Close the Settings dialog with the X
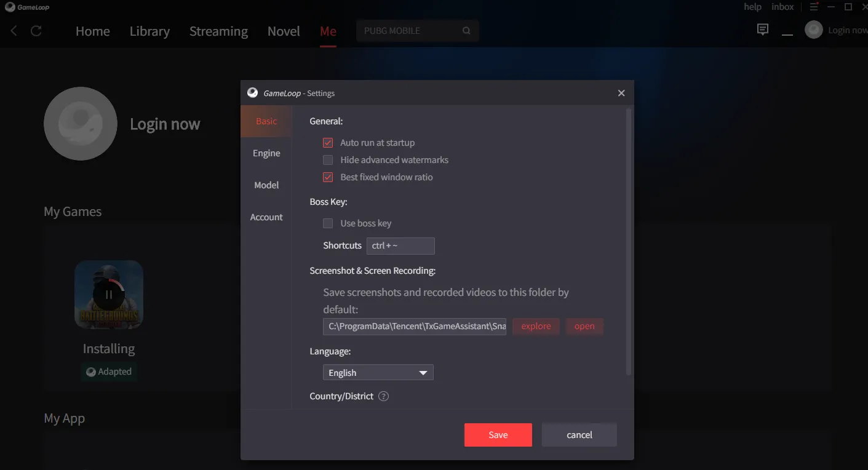The height and width of the screenshot is (470, 868). coord(621,93)
